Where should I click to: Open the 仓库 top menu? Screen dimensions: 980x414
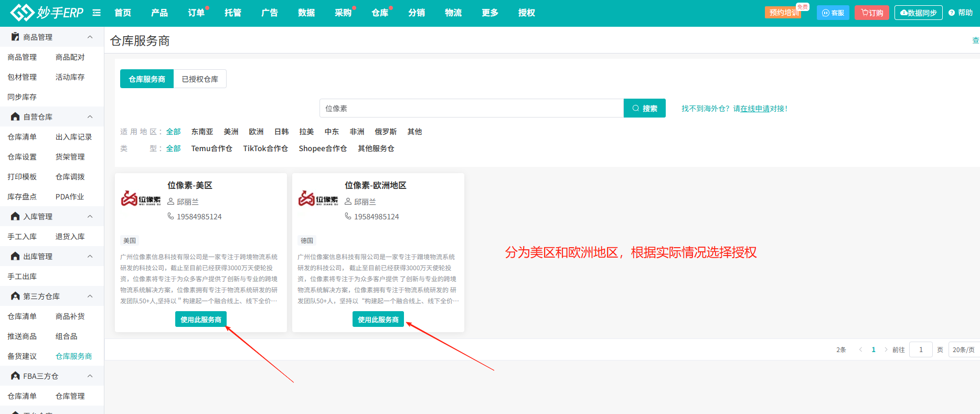[380, 13]
